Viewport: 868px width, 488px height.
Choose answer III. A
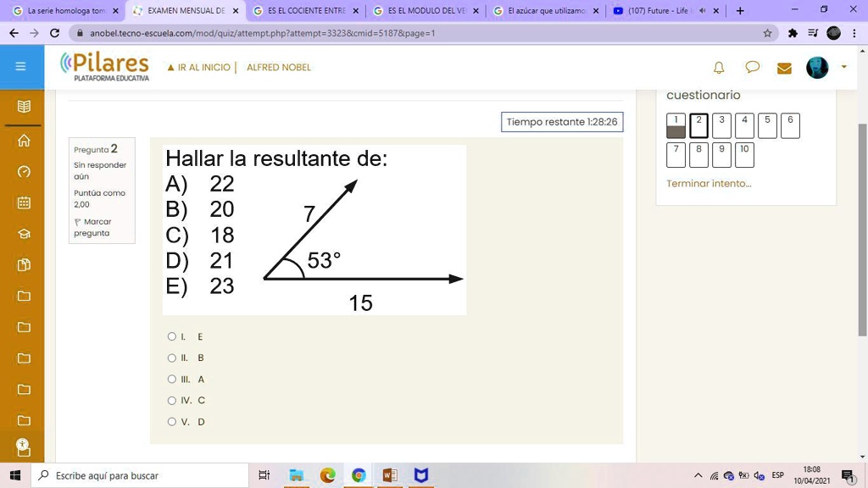(x=171, y=379)
